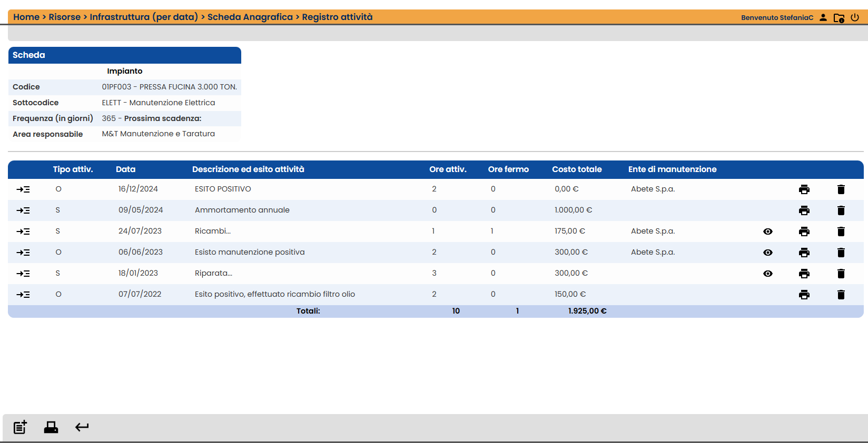
Task: Expand the 18/01/2023 Riparata row
Action: coord(23,274)
